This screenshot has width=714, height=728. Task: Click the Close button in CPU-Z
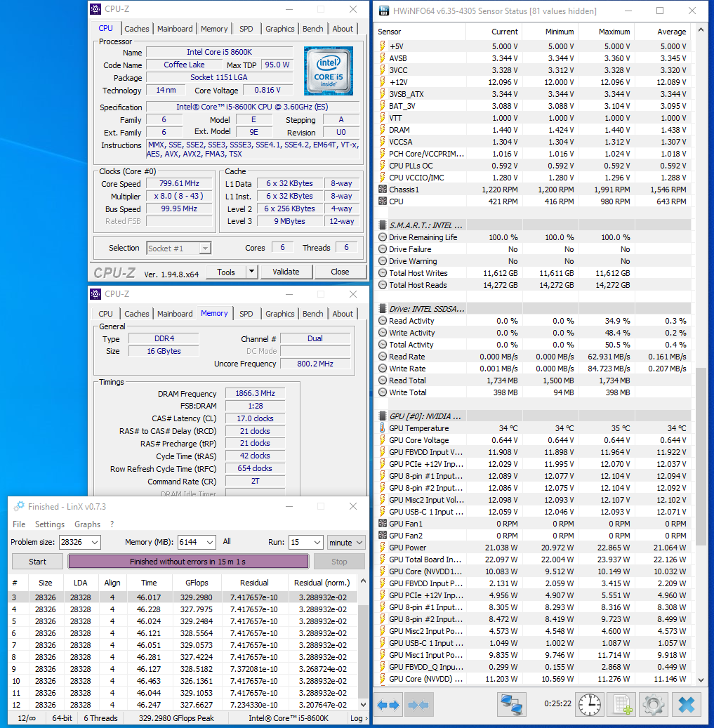[340, 272]
